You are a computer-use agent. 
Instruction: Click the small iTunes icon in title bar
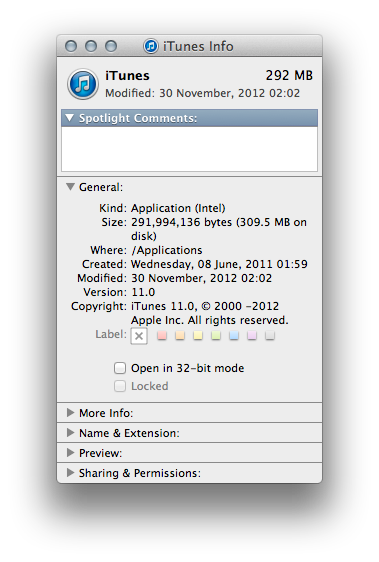151,46
